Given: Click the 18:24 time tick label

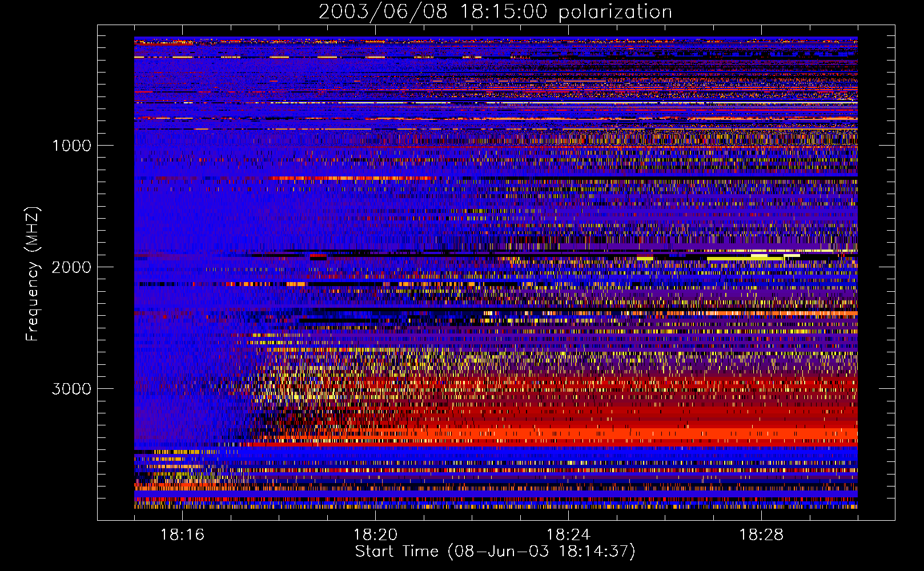Looking at the screenshot, I should (x=568, y=535).
